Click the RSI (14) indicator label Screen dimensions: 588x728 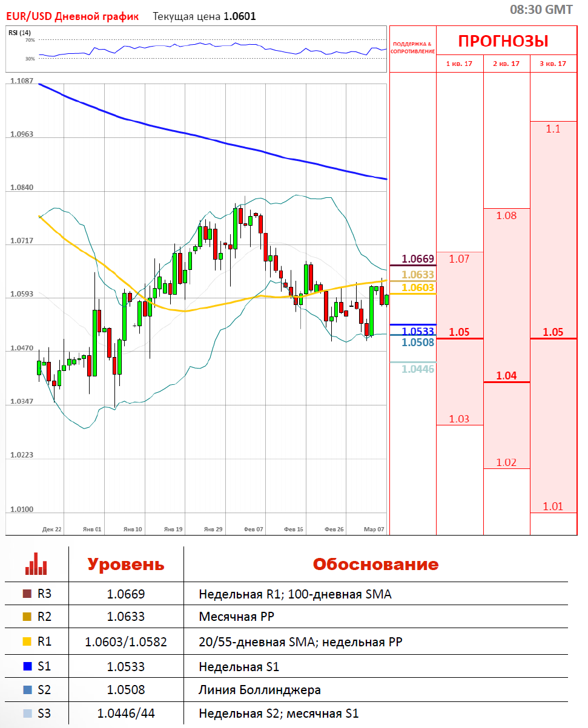(19, 33)
